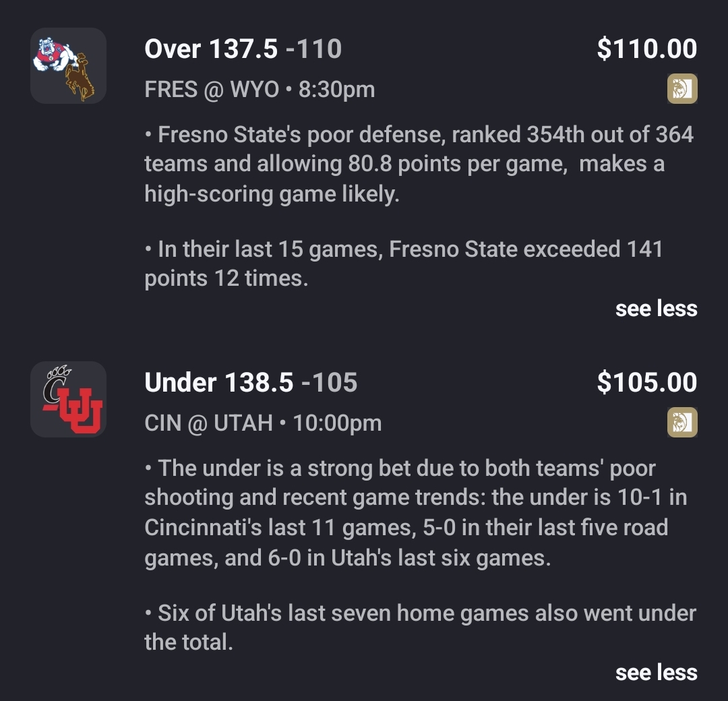Select the FRES @ WYO matchup label
728x701 pixels.
(212, 90)
